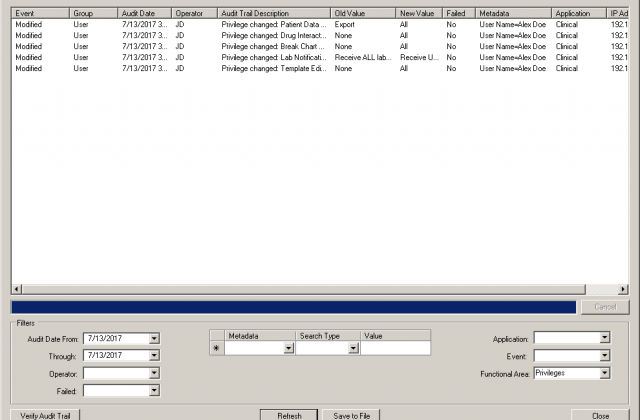The image size is (640, 420).
Task: Expand the Application filter dropdown
Action: pos(604,338)
